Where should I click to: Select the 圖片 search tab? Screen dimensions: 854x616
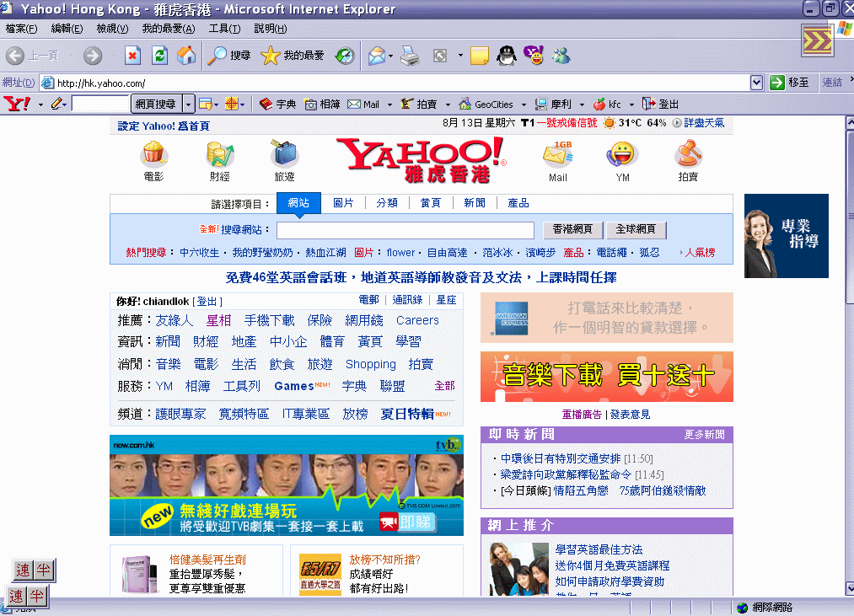[343, 203]
